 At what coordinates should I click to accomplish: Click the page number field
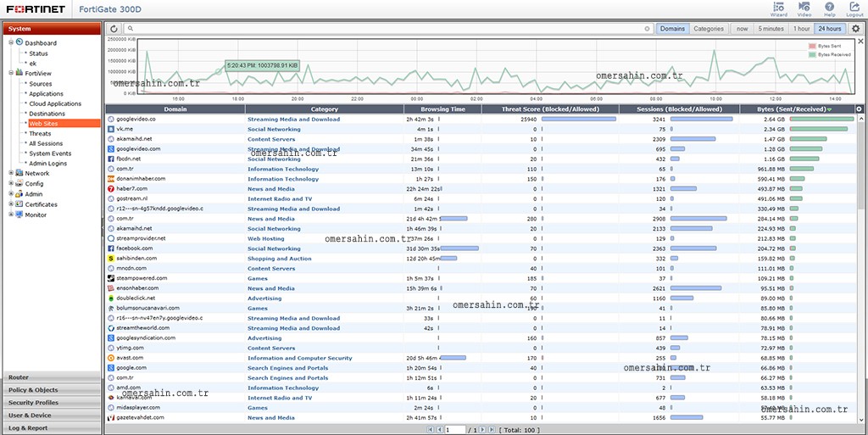click(x=455, y=429)
